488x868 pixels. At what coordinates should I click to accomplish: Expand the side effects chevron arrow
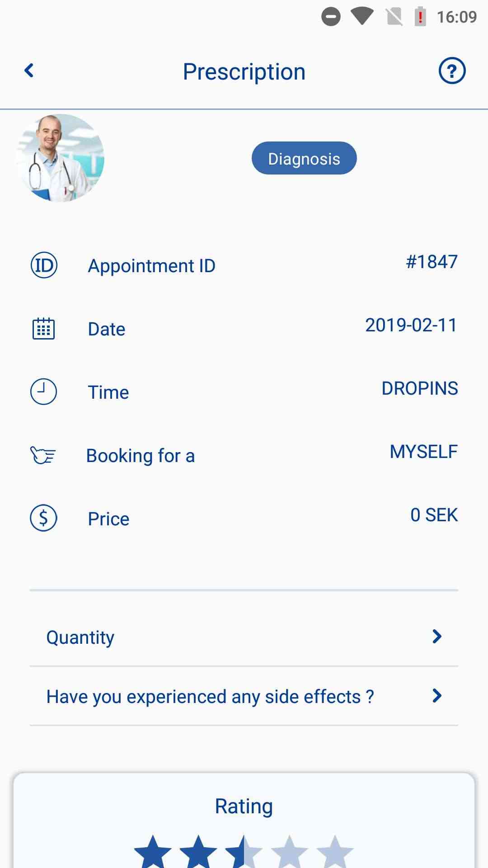tap(436, 696)
